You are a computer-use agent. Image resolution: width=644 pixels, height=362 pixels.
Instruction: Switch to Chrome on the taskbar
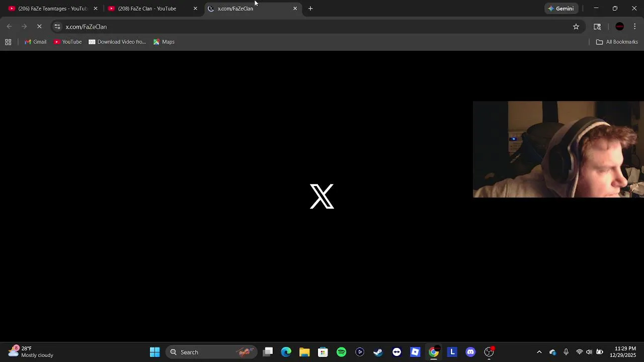coord(434,352)
